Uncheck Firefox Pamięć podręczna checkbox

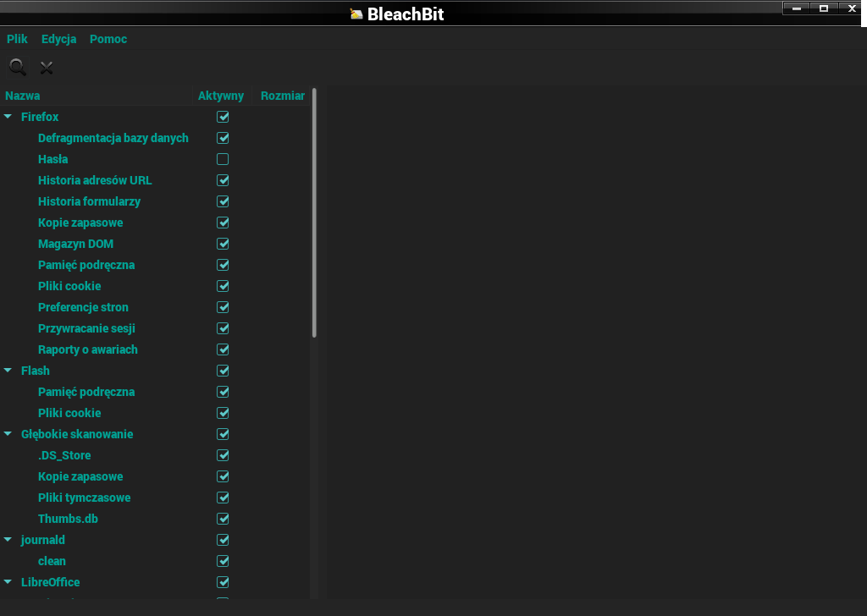pos(223,265)
